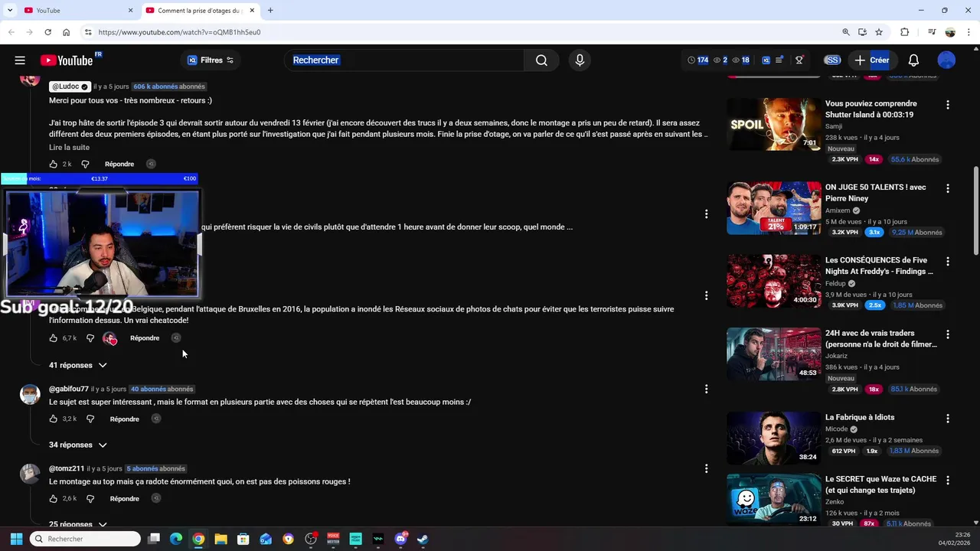Screen dimensions: 980x551
Task: Expand the 34 réponses thread
Action: (78, 445)
